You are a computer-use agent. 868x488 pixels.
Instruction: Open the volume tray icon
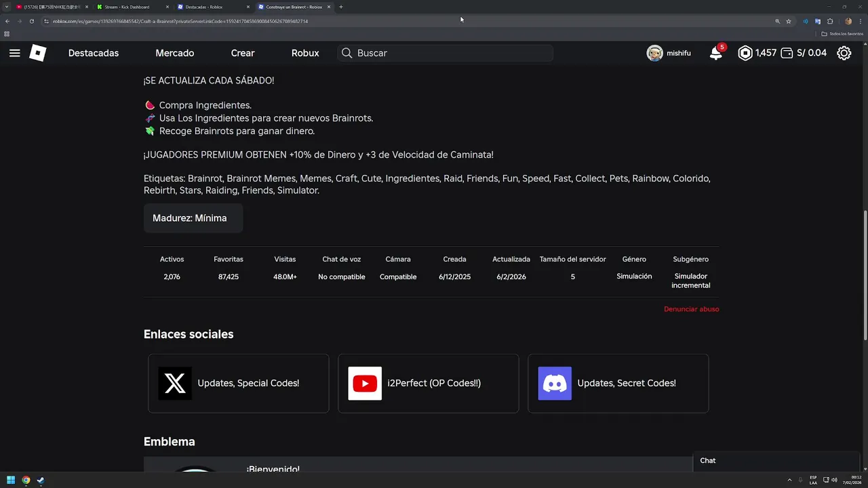834,480
